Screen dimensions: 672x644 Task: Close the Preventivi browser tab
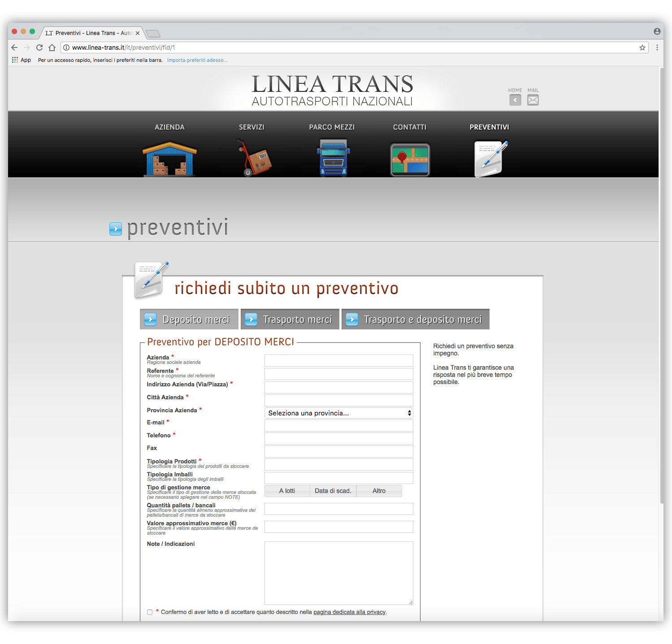tap(138, 33)
